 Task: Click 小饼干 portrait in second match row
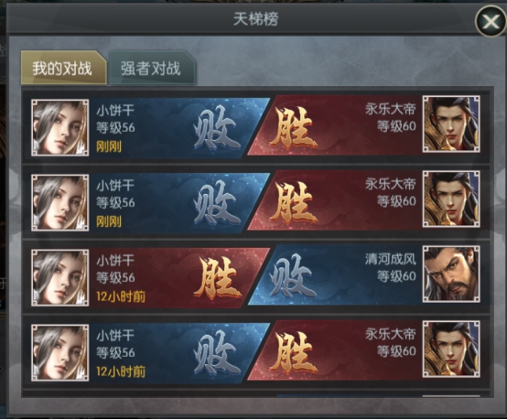click(x=59, y=203)
